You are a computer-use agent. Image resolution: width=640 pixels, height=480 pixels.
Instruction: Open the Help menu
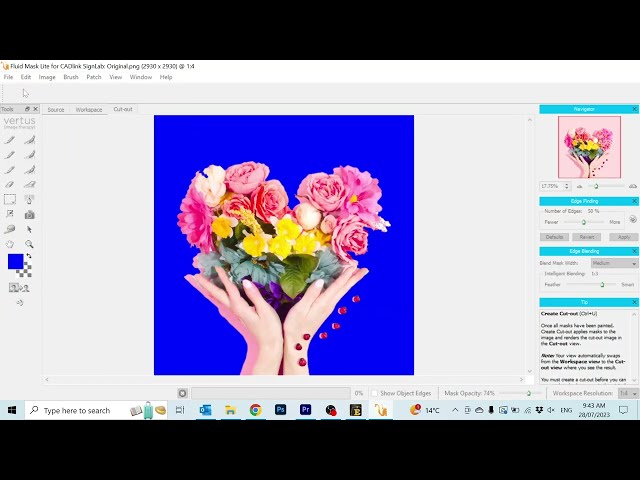[166, 77]
